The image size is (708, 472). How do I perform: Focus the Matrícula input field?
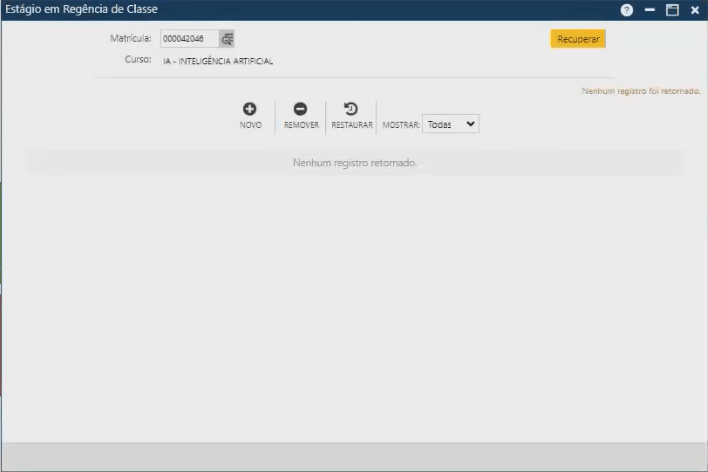(190, 39)
